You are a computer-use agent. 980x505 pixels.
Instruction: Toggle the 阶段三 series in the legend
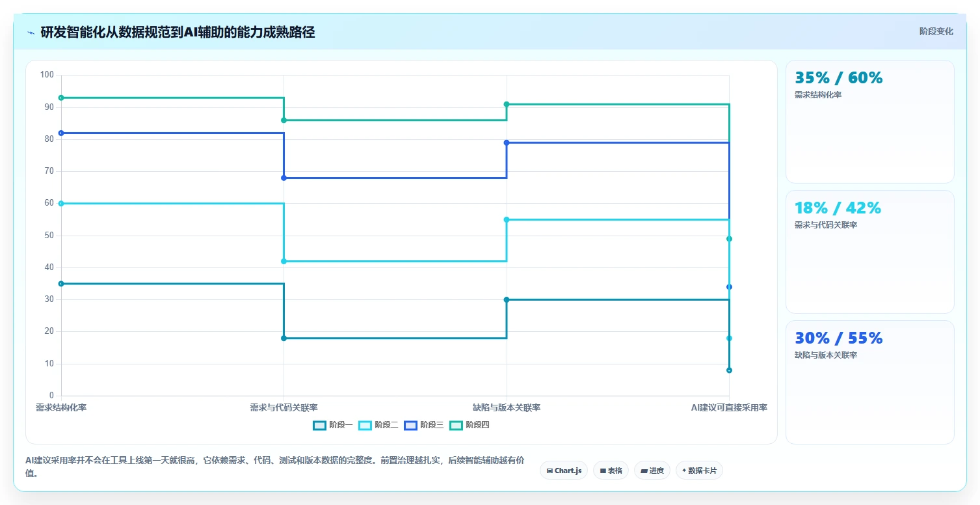pyautogui.click(x=424, y=425)
